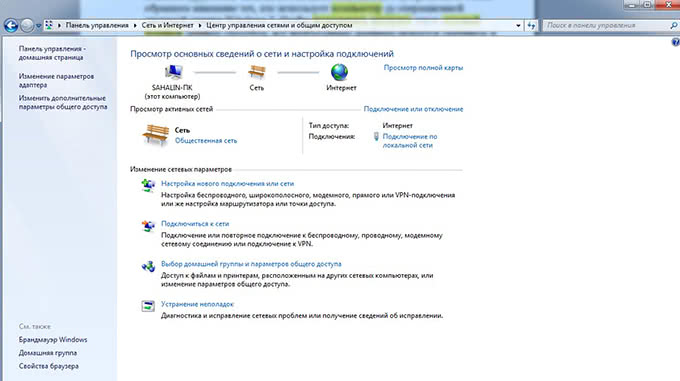This screenshot has height=381, width=680.
Task: Open Изменить дополнительные параметры общего доступа link
Action: [62, 102]
